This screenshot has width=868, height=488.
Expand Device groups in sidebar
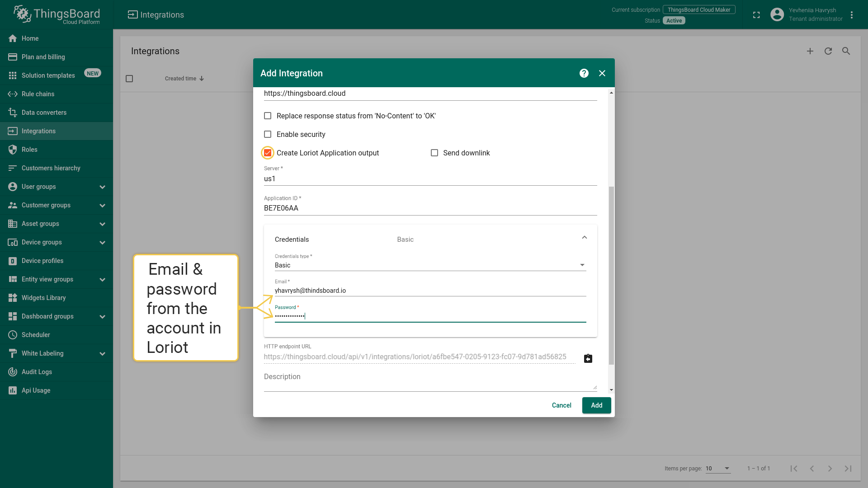tap(103, 242)
